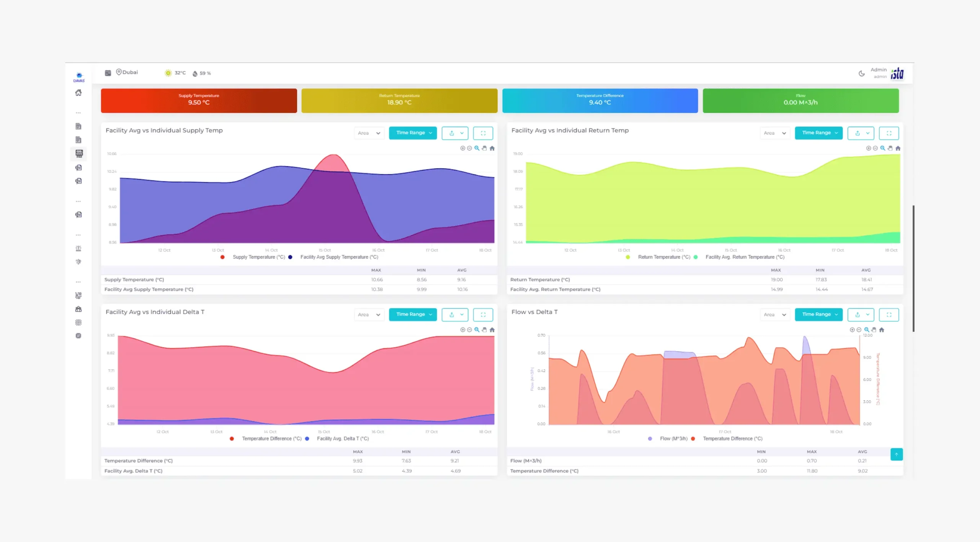
Task: Open calendar icon next to Dubai
Action: (x=108, y=73)
